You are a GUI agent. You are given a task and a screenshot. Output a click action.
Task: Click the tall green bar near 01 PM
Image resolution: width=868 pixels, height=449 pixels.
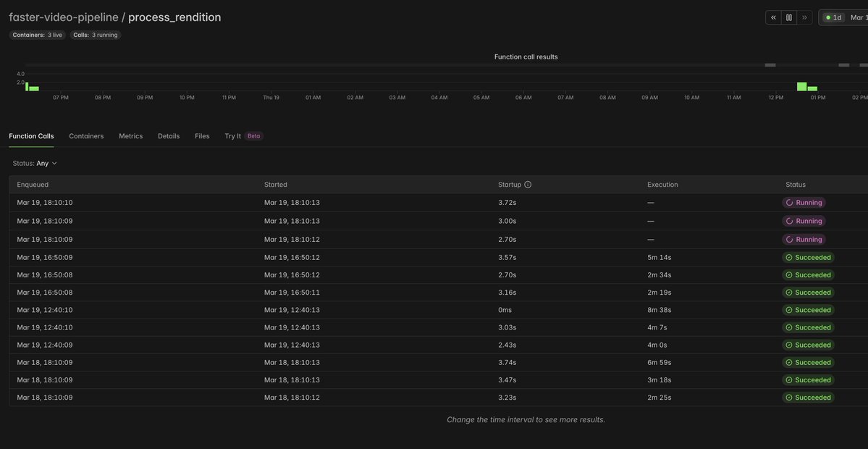pos(801,86)
